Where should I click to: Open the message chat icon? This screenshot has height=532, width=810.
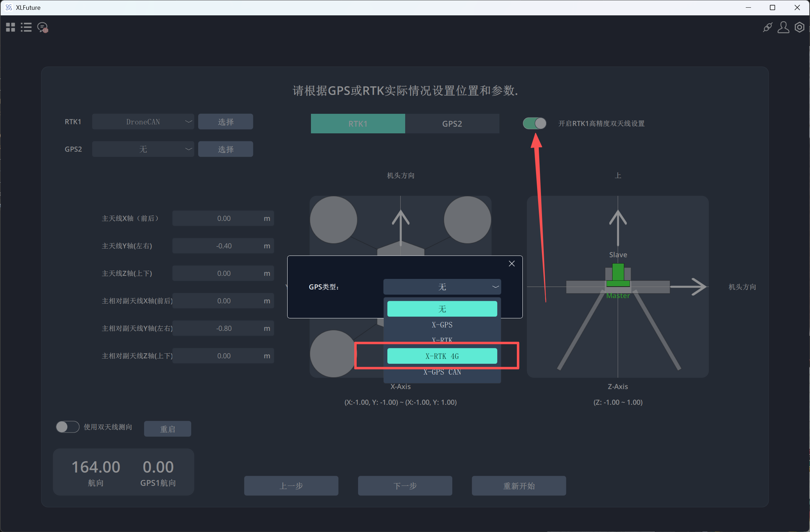[43, 27]
